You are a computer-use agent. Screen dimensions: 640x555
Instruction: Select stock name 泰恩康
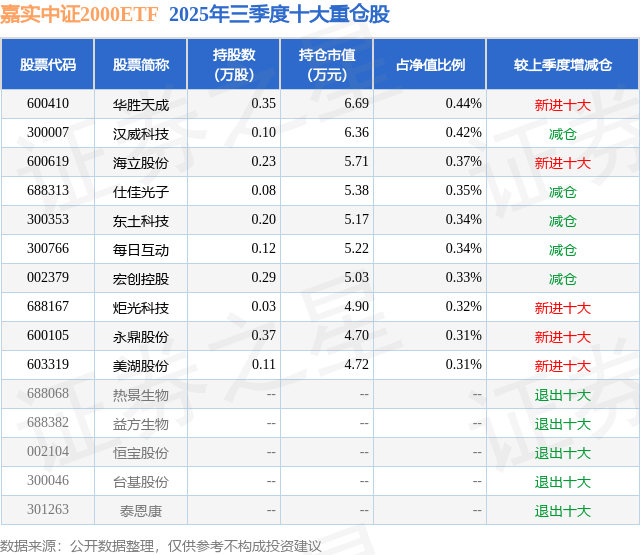coord(141,511)
